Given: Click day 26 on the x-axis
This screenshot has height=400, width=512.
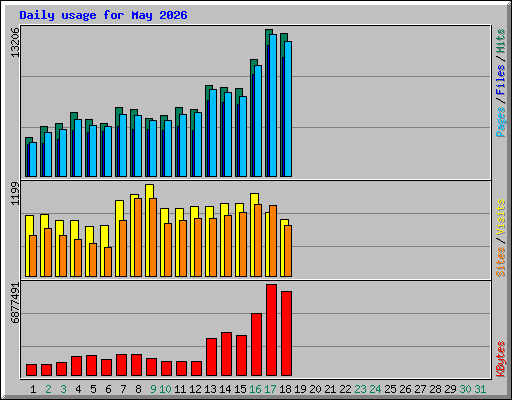Looking at the screenshot, I should (x=405, y=389).
